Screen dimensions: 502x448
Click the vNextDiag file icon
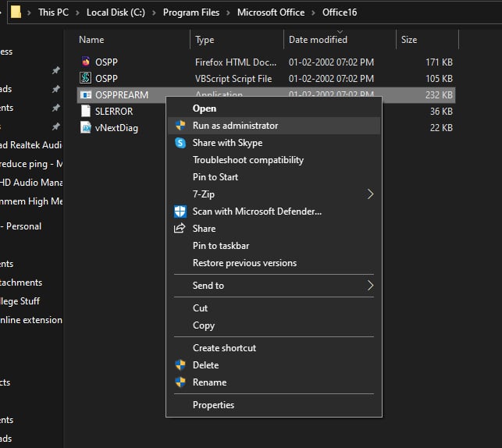pos(86,128)
